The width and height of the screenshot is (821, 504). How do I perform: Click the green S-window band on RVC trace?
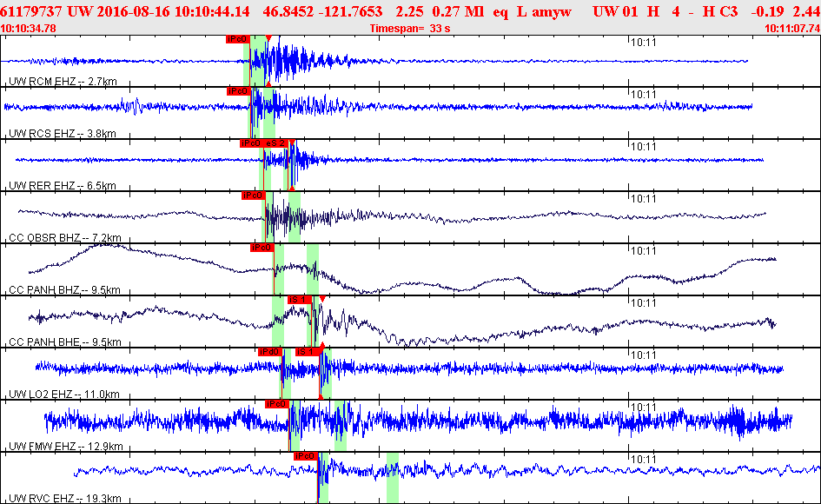tap(393, 478)
